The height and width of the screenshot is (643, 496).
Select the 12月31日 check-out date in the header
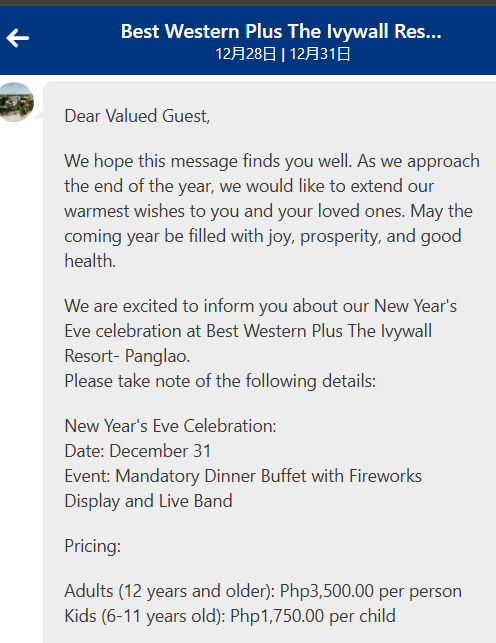[320, 54]
